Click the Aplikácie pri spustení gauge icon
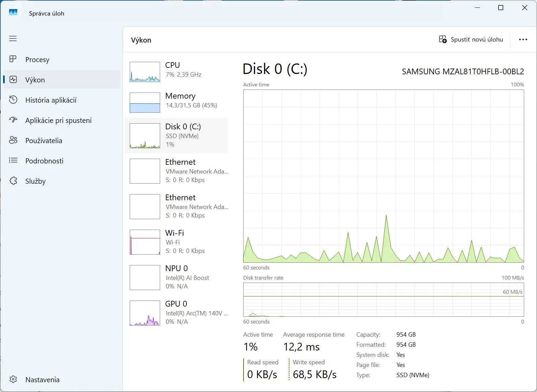This screenshot has height=392, width=537. 13,120
